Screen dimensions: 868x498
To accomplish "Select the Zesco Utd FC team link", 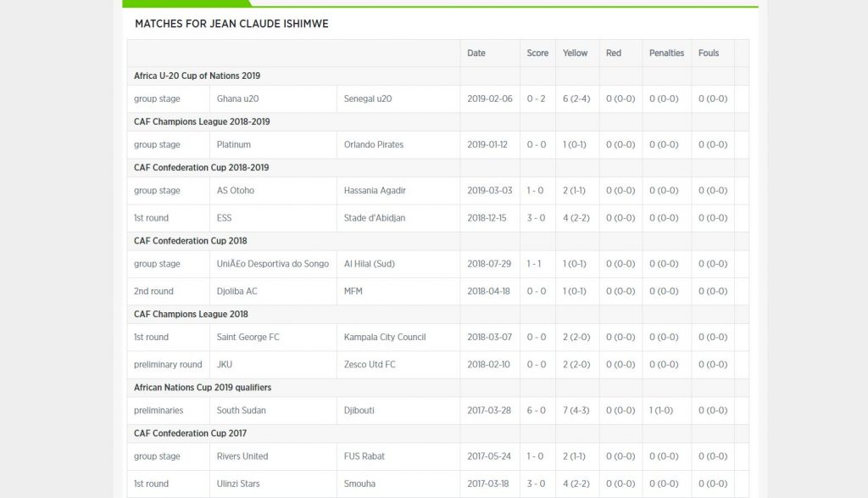I will (370, 365).
